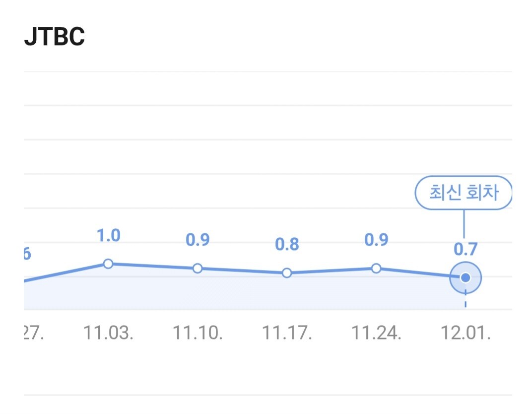Click the 11.03. date axis label

(108, 333)
